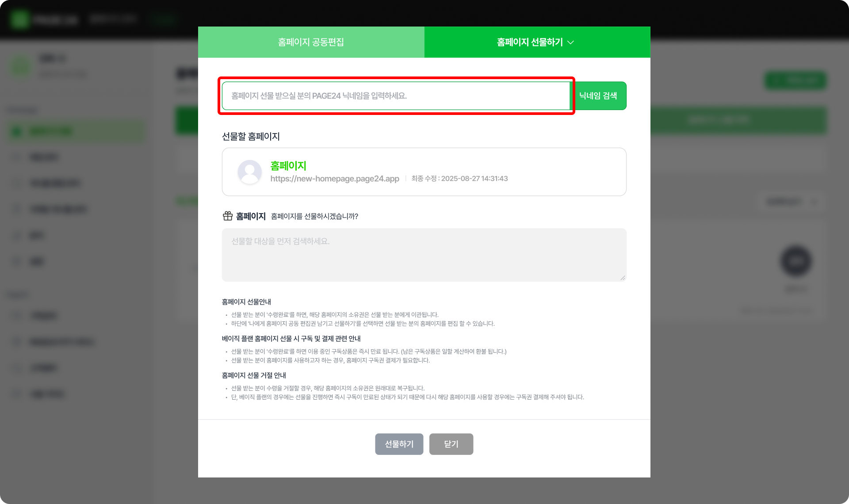The height and width of the screenshot is (504, 849).
Task: Confirm with the 선물하기 button
Action: (x=399, y=444)
